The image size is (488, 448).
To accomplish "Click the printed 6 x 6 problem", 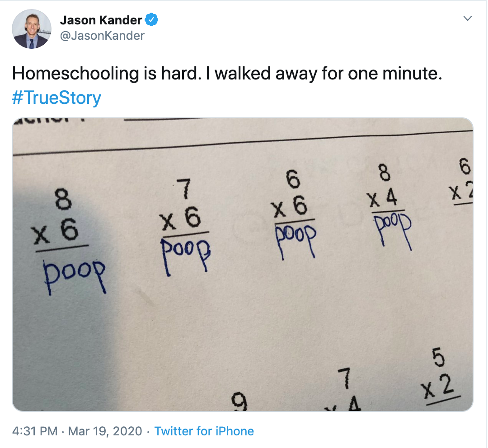I will [x=292, y=196].
